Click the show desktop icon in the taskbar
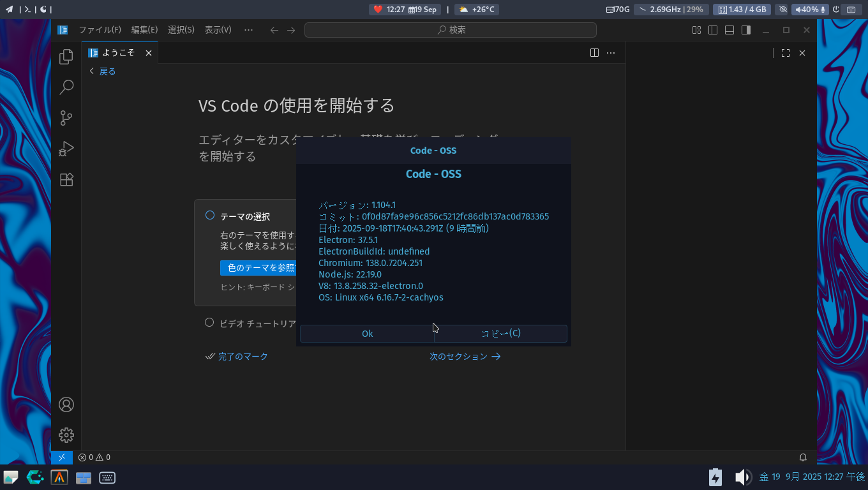 click(x=11, y=477)
